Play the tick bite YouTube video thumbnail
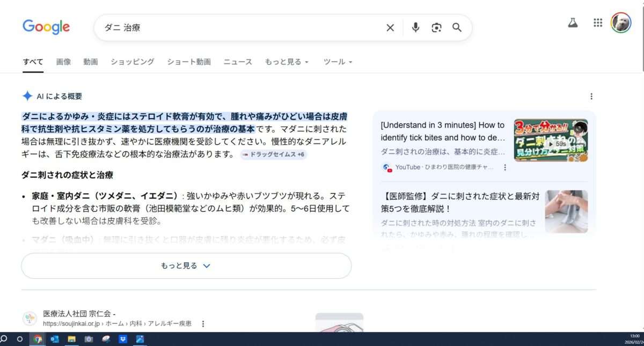 (x=551, y=141)
